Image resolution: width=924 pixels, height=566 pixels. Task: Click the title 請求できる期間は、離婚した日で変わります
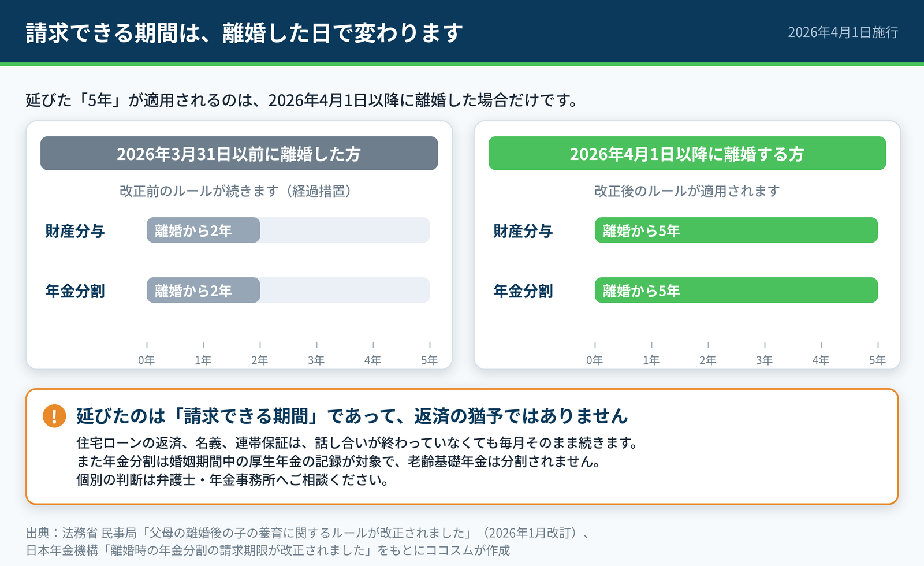[244, 32]
